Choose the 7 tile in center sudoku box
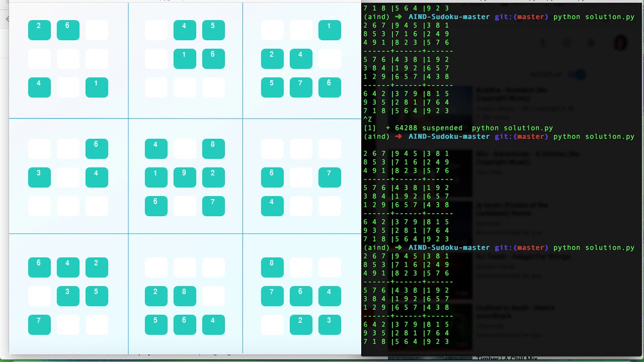The image size is (644, 362). pos(213,206)
